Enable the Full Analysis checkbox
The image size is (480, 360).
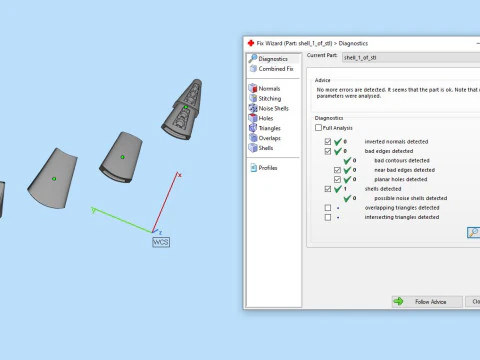(318, 128)
